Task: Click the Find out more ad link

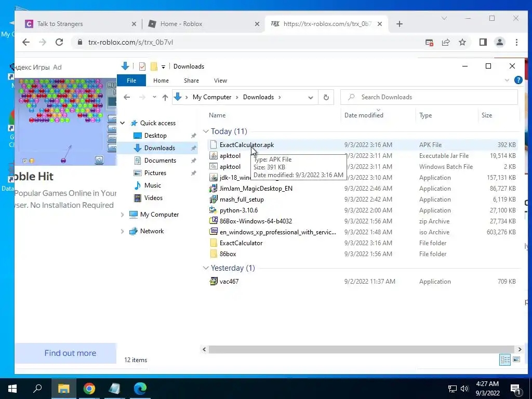Action: [x=70, y=353]
